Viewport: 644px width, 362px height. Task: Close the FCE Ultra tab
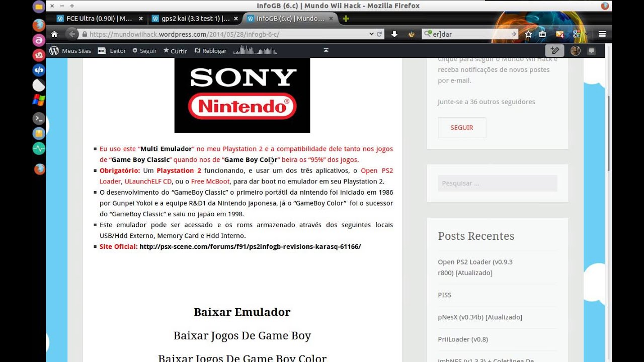[x=140, y=19]
